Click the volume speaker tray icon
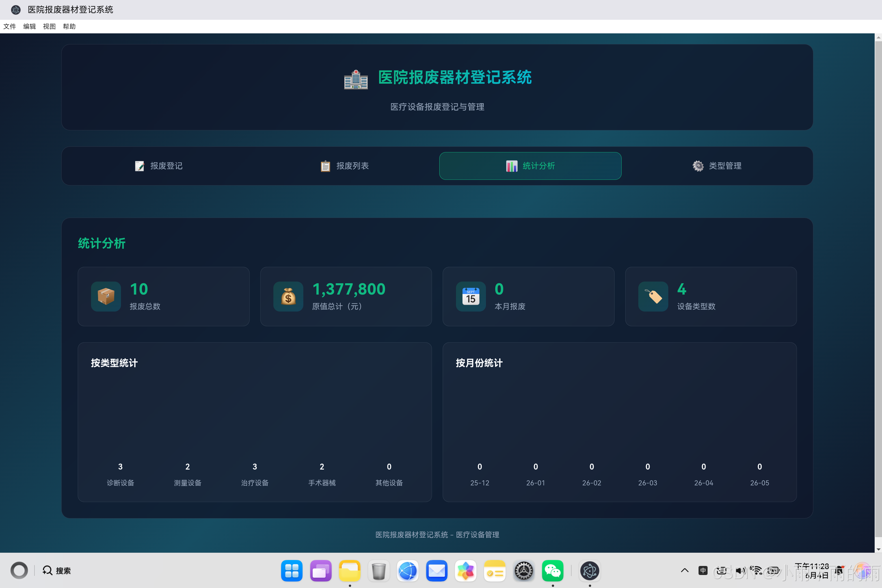 coord(740,570)
